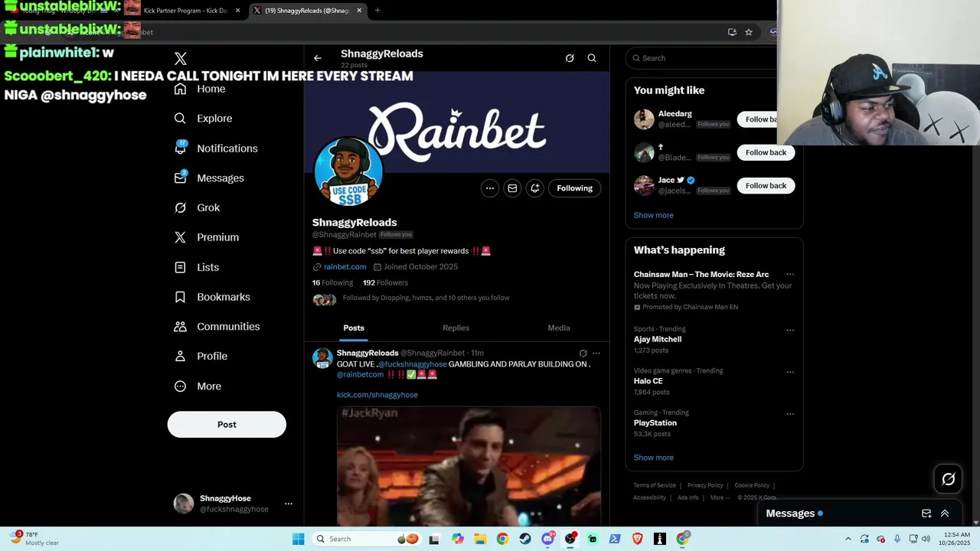Click the Following button

point(574,188)
